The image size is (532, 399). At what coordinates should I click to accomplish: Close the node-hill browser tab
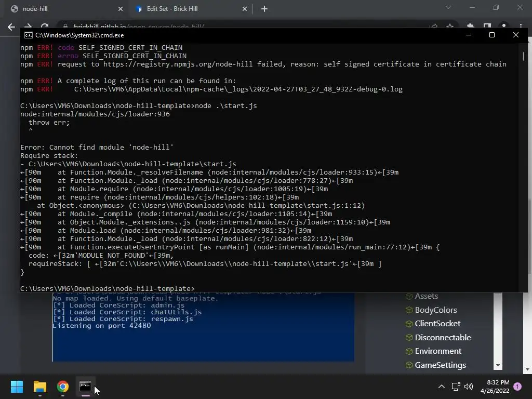[120, 9]
